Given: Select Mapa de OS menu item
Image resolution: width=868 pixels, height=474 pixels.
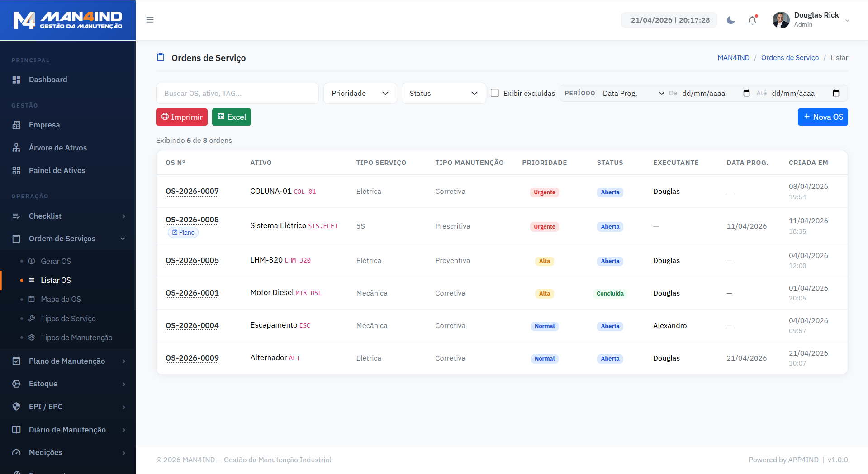Looking at the screenshot, I should pyautogui.click(x=61, y=299).
